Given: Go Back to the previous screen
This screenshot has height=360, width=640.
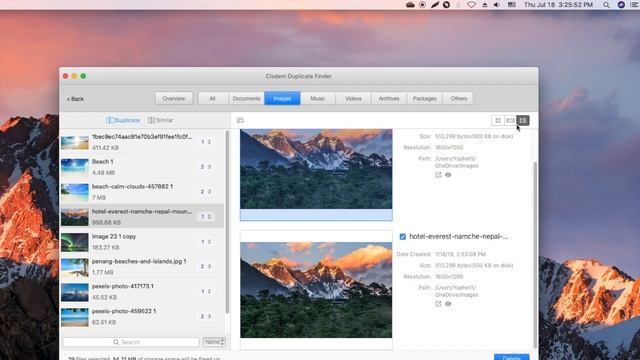Looking at the screenshot, I should click(75, 99).
